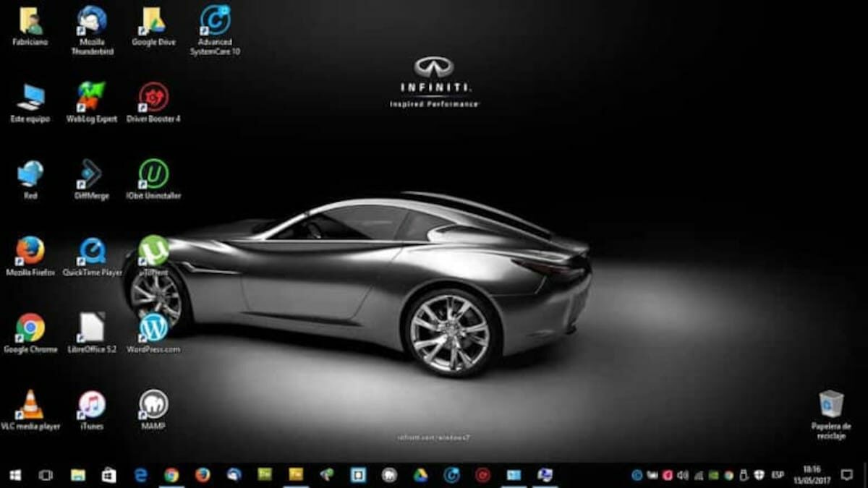Select the Driver Booster 4 icon

[153, 102]
